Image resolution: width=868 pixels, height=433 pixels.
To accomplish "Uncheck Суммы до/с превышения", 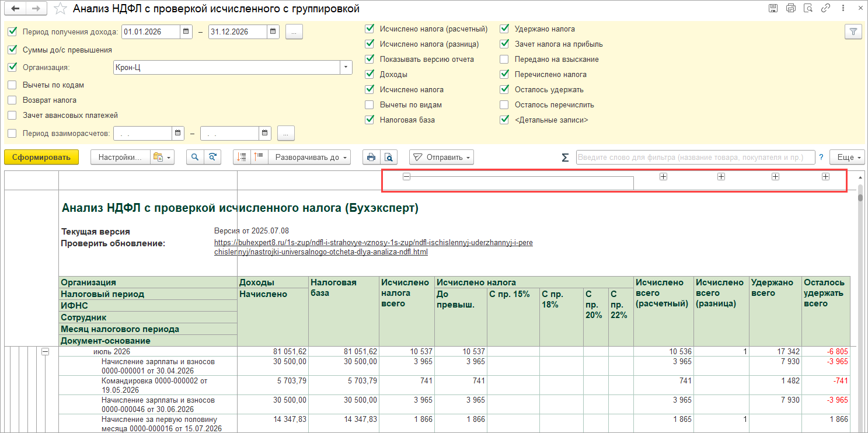I will 12,50.
